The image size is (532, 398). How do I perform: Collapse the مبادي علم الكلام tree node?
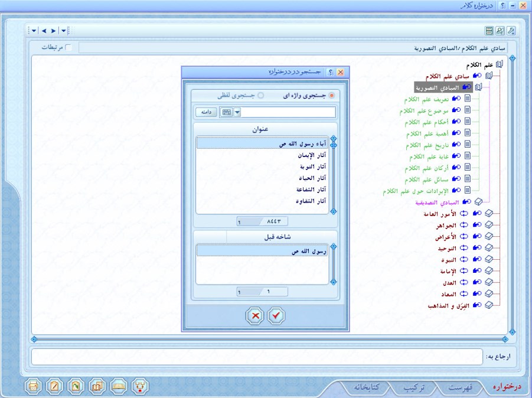(x=489, y=76)
